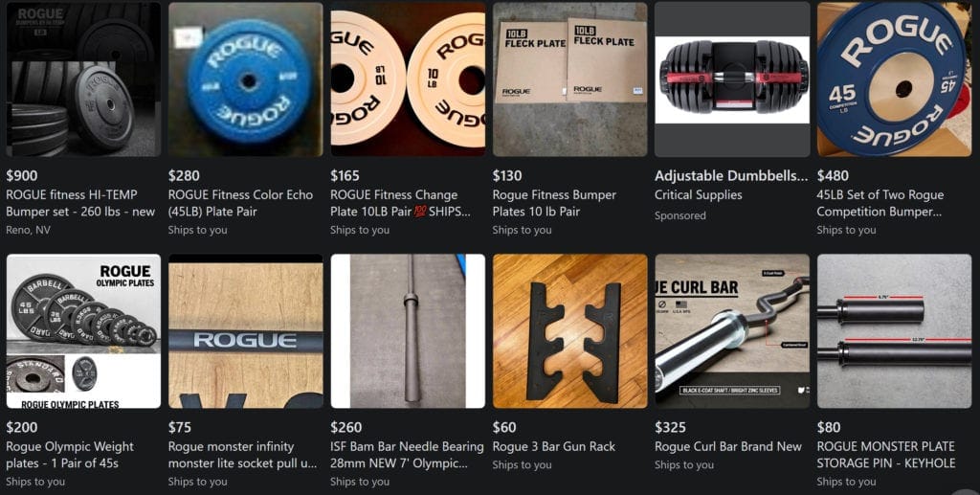Open ROGUE MONSTER PLATE STORAGE PIN title
Image resolution: width=980 pixels, height=495 pixels.
(x=886, y=455)
